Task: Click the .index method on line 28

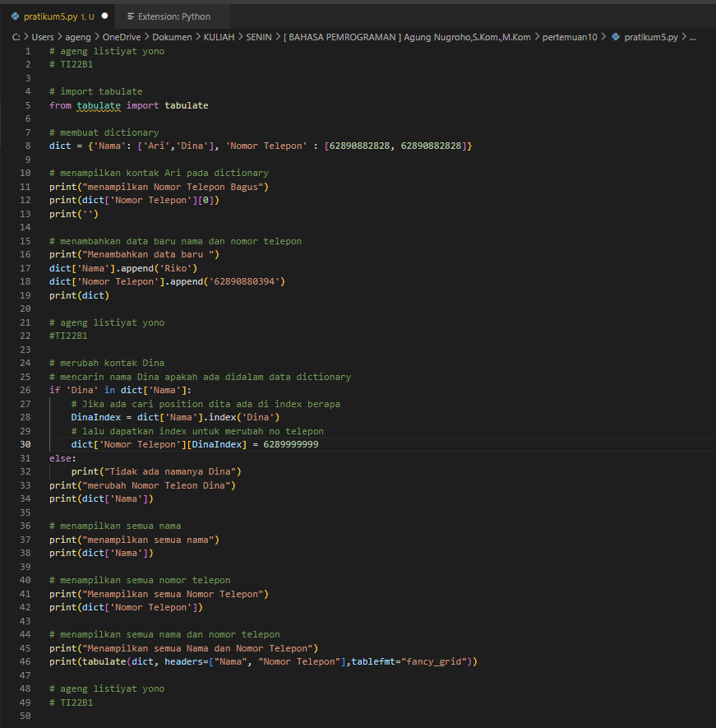Action: point(220,417)
